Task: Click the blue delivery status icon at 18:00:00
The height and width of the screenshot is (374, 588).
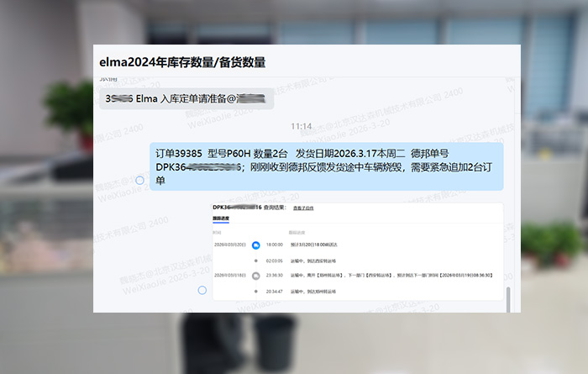Action: tap(255, 244)
